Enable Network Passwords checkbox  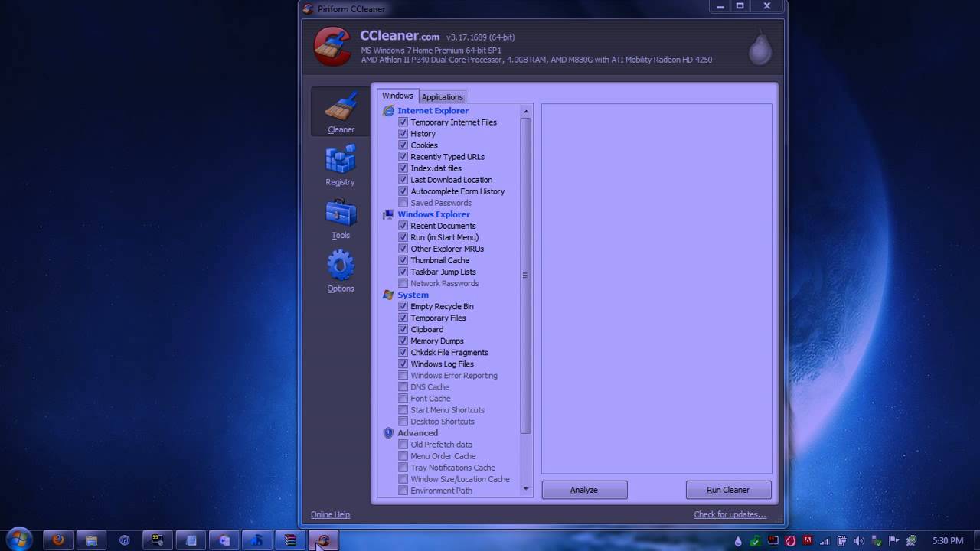403,283
